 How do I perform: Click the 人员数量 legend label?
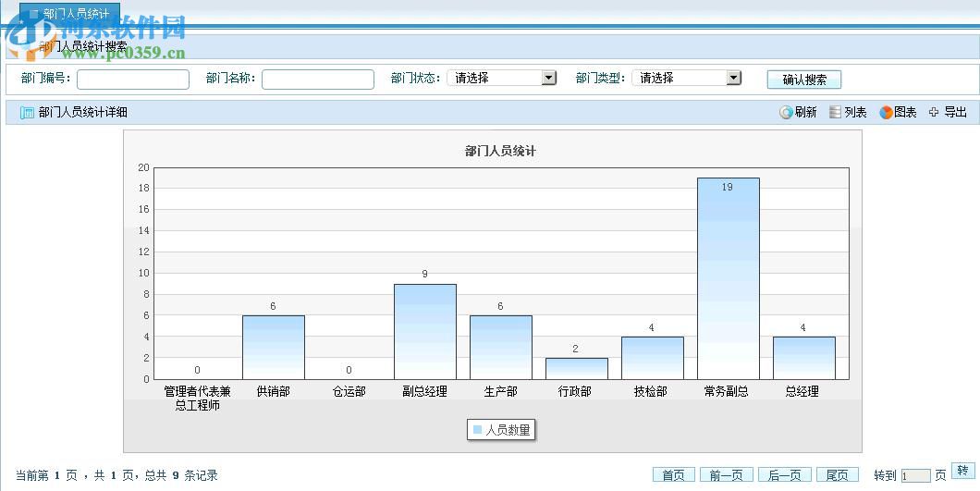[x=508, y=430]
